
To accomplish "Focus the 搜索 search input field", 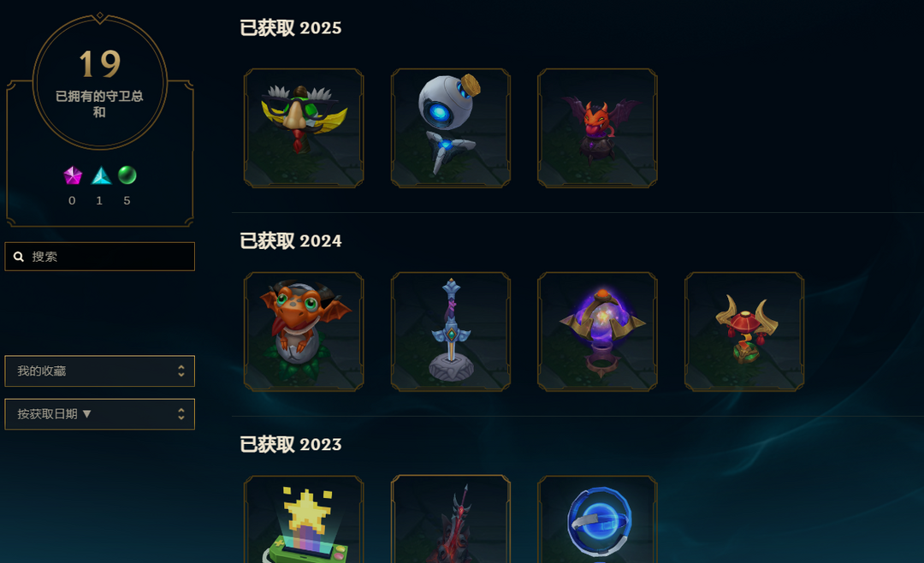I will click(99, 257).
